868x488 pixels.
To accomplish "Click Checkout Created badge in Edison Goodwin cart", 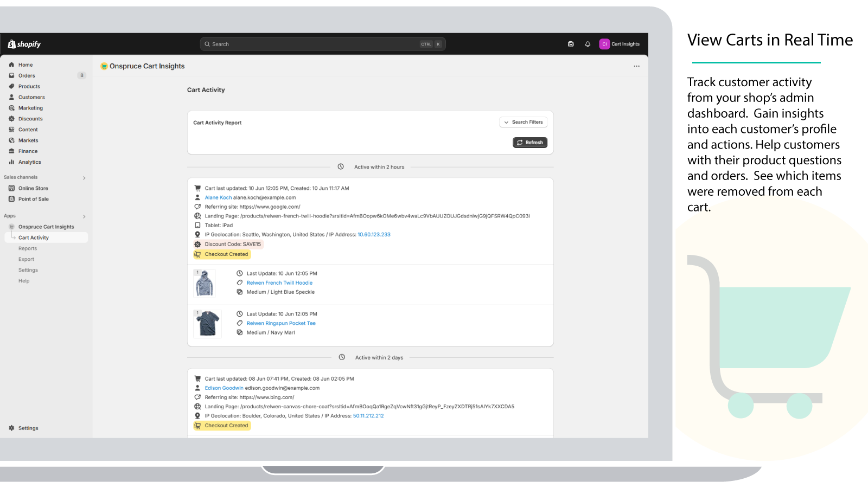I will click(222, 426).
